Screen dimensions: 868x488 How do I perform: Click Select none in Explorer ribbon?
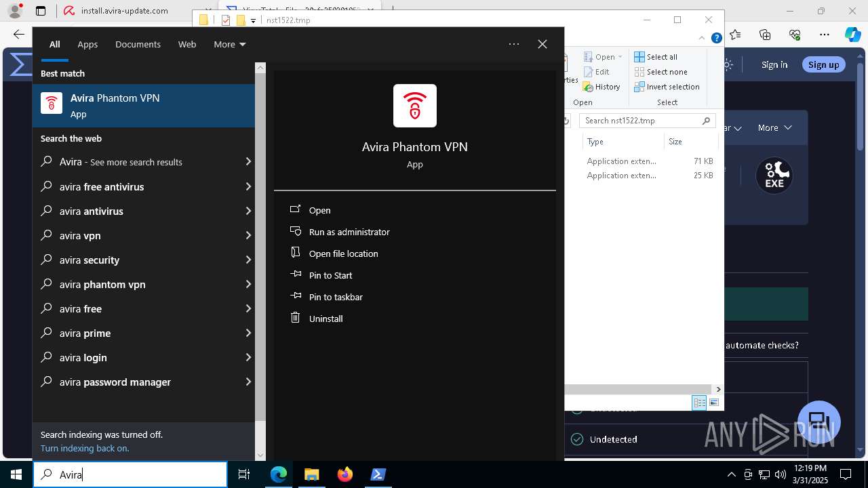660,72
